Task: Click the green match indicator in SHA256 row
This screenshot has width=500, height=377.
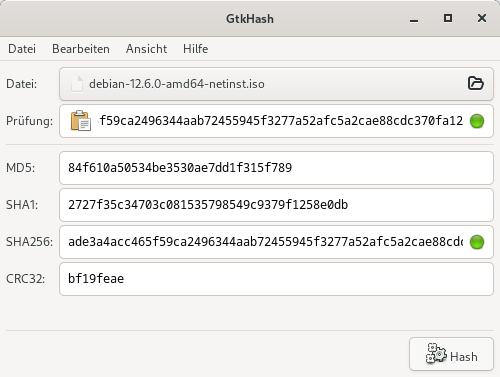Action: click(477, 242)
